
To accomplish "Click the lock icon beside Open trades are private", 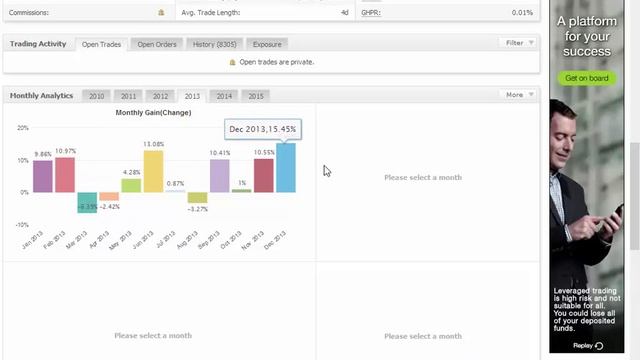I will pyautogui.click(x=232, y=62).
